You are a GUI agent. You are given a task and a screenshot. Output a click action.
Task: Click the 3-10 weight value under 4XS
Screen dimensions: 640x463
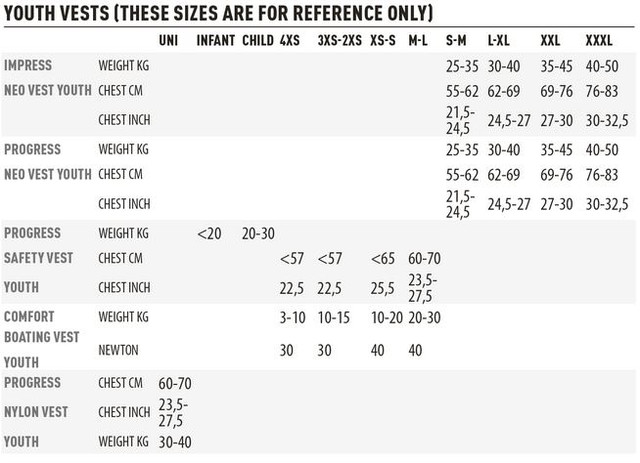[x=292, y=317]
